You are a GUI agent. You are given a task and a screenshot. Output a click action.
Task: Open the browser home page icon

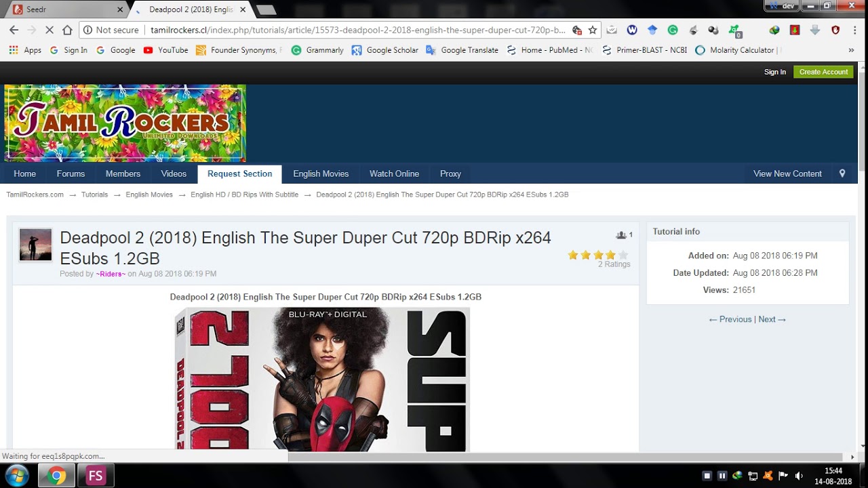(x=67, y=30)
